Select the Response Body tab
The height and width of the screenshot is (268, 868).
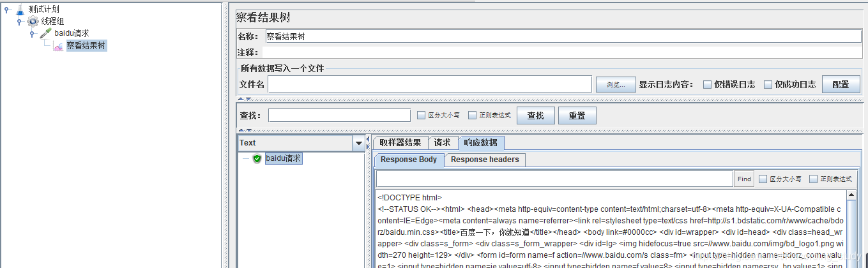[x=409, y=160]
